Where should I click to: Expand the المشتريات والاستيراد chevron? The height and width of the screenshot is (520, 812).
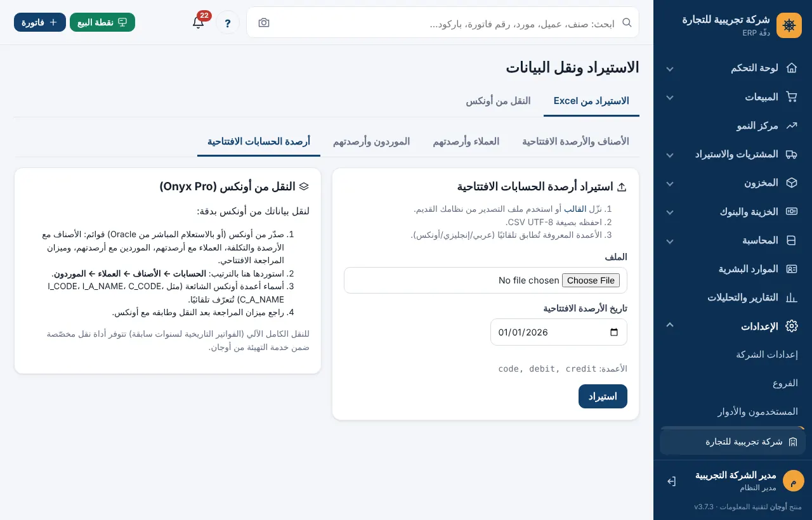[x=670, y=155]
